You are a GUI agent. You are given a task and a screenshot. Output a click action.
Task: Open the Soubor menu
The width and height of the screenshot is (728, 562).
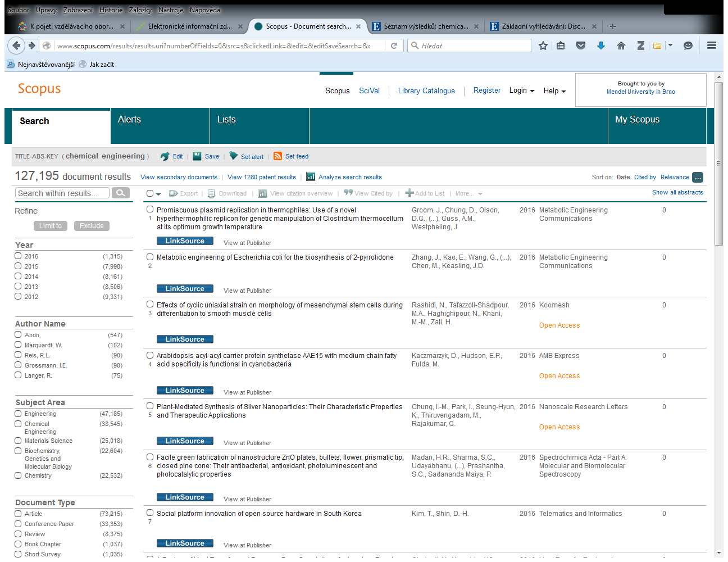click(x=19, y=10)
